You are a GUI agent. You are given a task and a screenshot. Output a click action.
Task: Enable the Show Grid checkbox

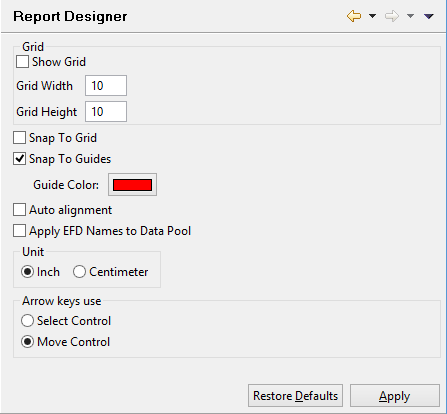point(22,62)
